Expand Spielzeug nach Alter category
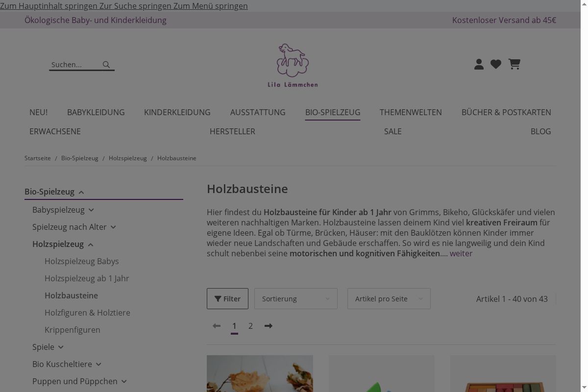588x392 pixels. pos(113,227)
